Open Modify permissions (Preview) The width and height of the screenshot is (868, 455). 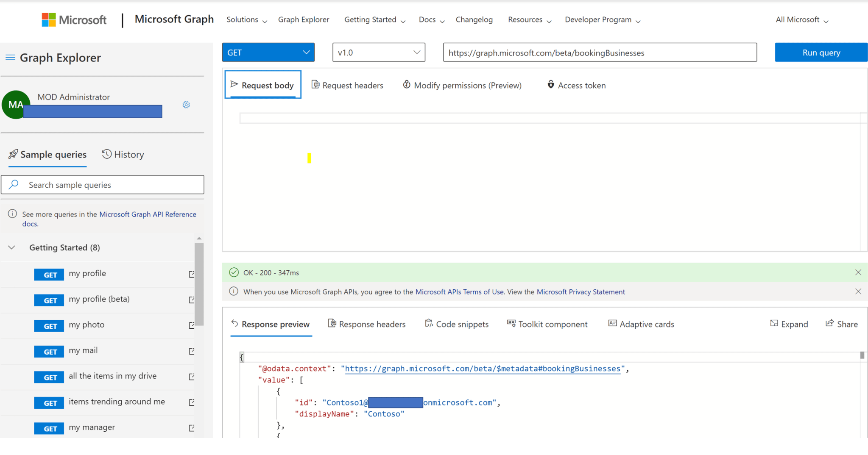(467, 85)
